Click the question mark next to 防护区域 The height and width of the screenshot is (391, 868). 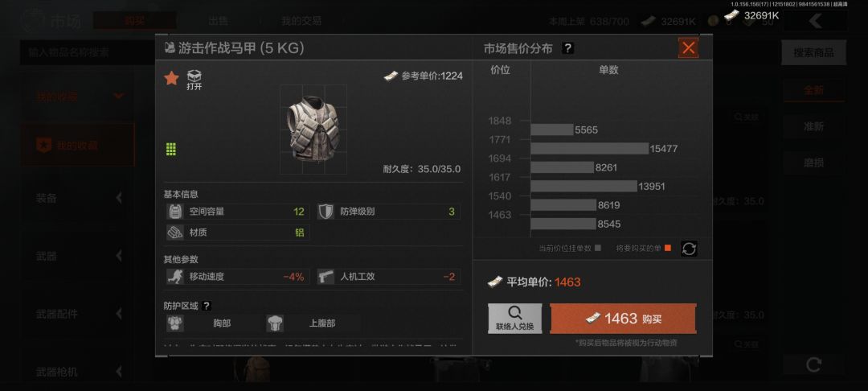click(207, 306)
